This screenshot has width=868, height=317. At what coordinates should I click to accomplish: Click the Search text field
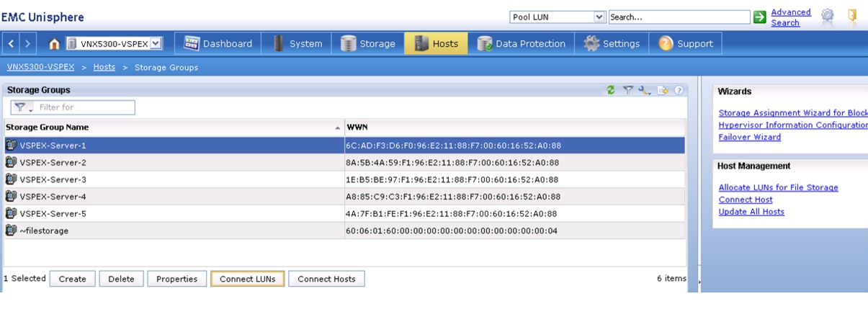[679, 17]
